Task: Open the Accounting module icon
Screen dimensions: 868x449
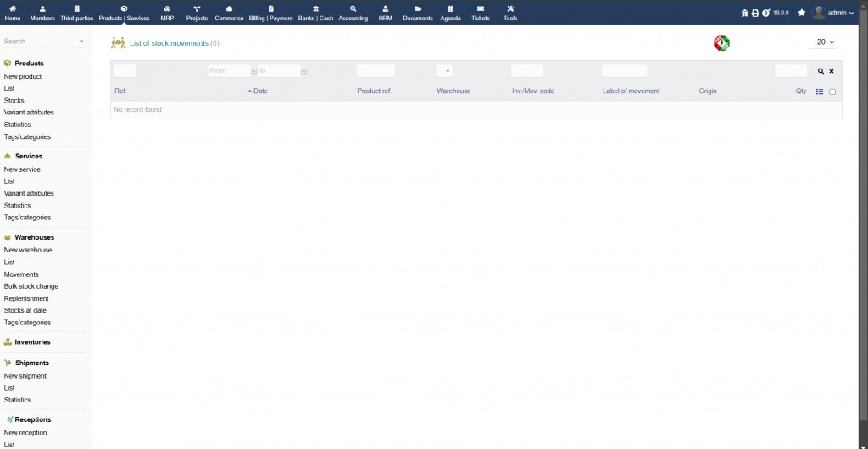Action: pos(353,8)
